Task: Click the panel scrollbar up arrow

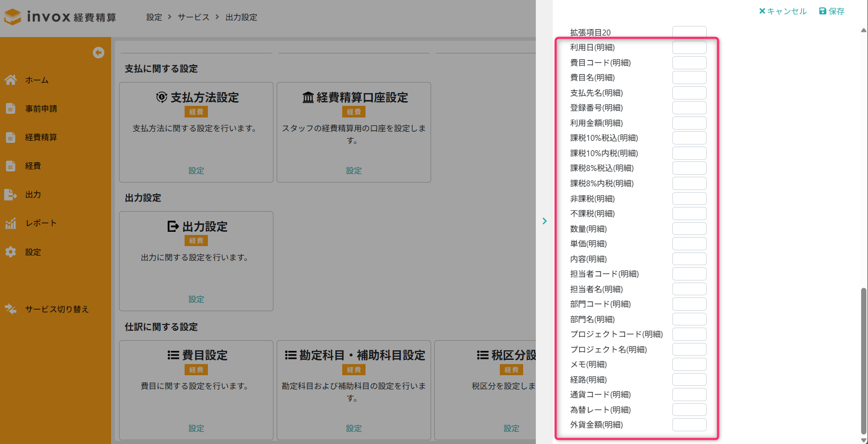Action: coord(864,31)
